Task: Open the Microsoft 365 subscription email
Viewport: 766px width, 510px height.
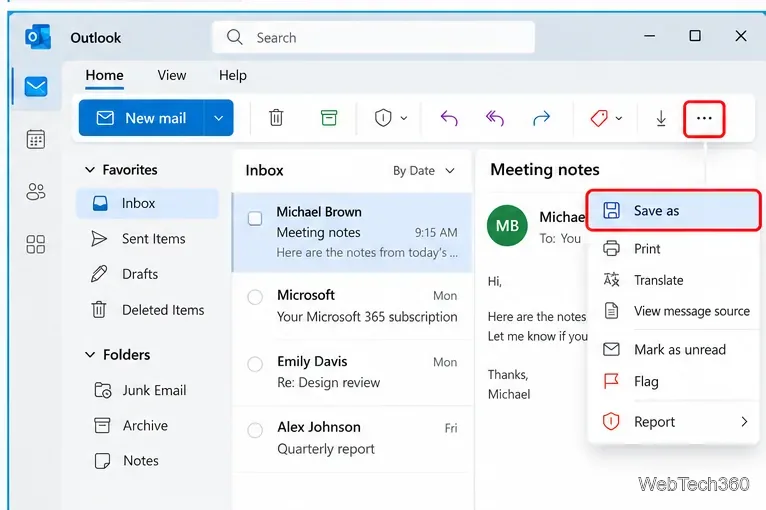Action: (352, 305)
